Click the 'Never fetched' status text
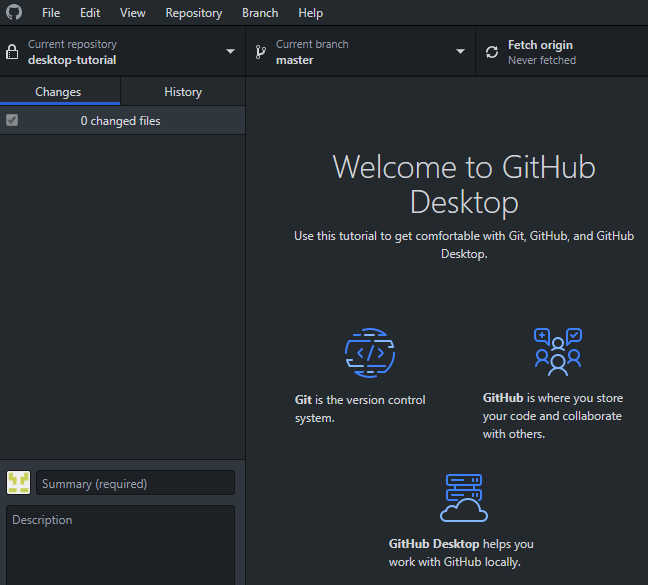648x585 pixels. (x=542, y=60)
